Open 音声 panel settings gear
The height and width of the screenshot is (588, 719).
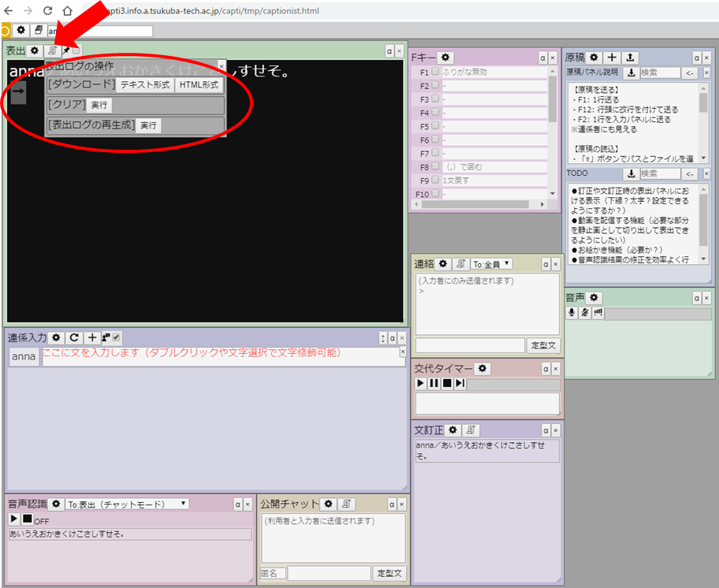pos(594,298)
